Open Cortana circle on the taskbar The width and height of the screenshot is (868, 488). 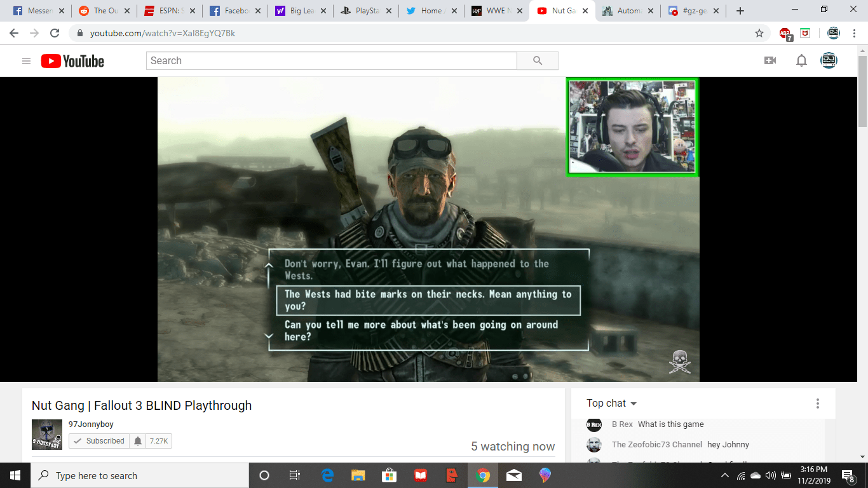[x=264, y=475]
